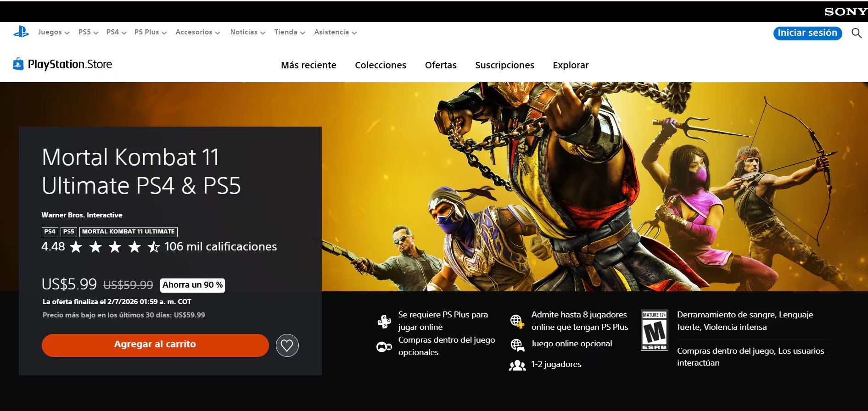
Task: Expand the Asistencia dropdown menu
Action: click(x=336, y=32)
